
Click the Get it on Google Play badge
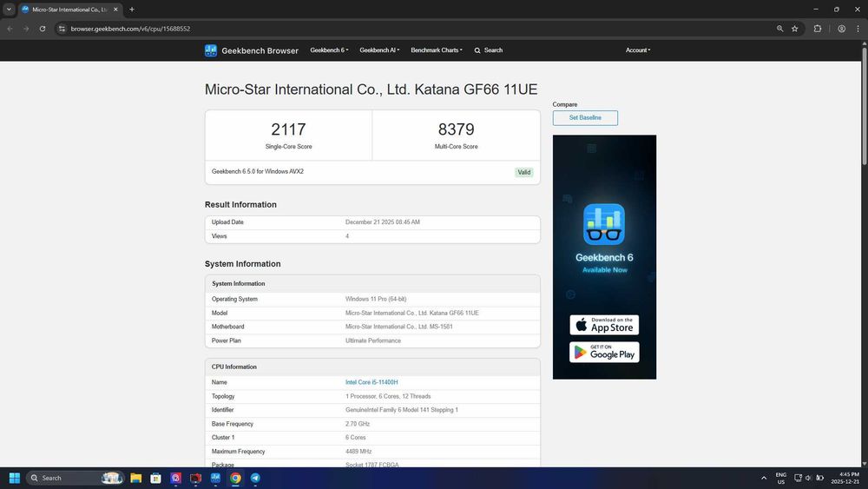604,353
